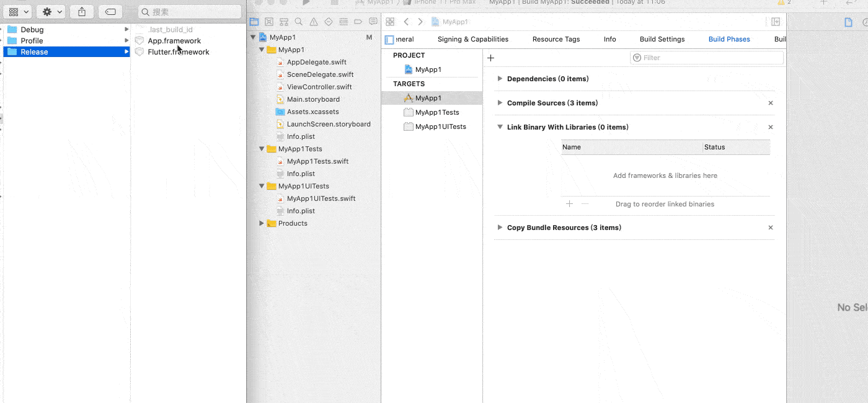The image size is (868, 403).
Task: Expand the Products group
Action: click(x=262, y=223)
